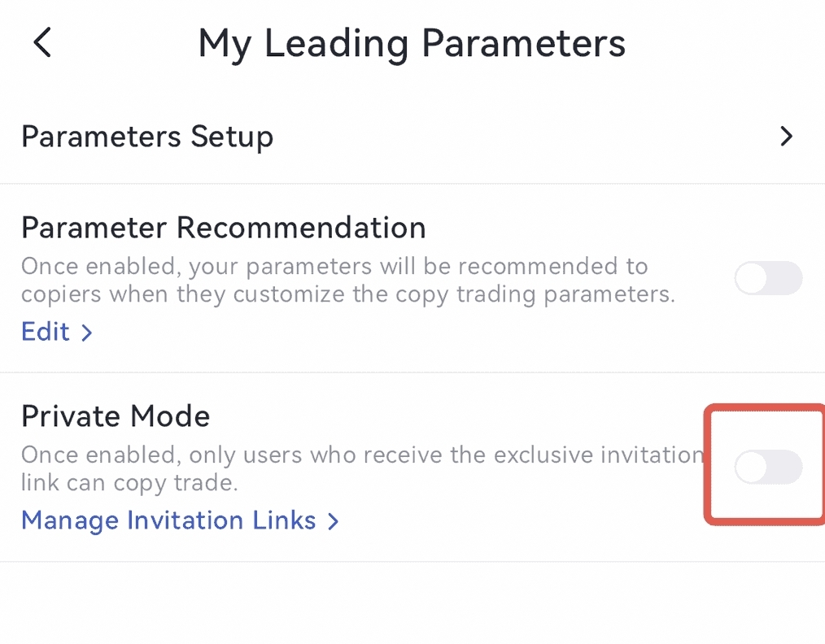Go back using the top-left arrow
Viewport: 825px width, 644px height.
42,42
